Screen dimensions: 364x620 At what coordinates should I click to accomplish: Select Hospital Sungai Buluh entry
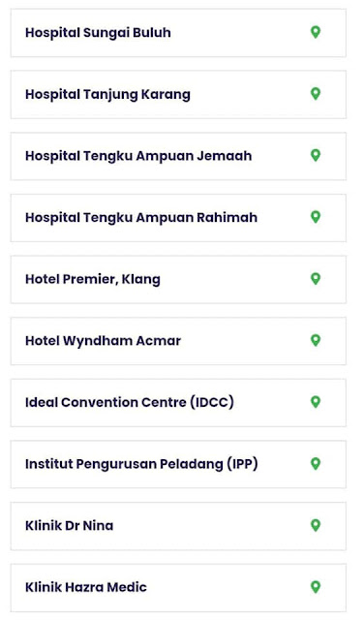tap(178, 33)
